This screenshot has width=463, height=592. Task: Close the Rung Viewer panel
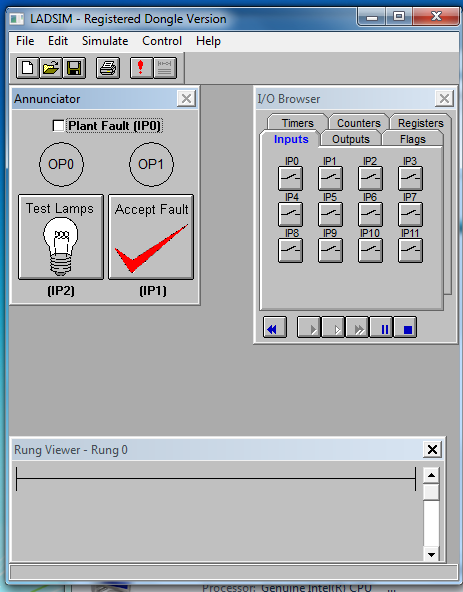pos(432,449)
